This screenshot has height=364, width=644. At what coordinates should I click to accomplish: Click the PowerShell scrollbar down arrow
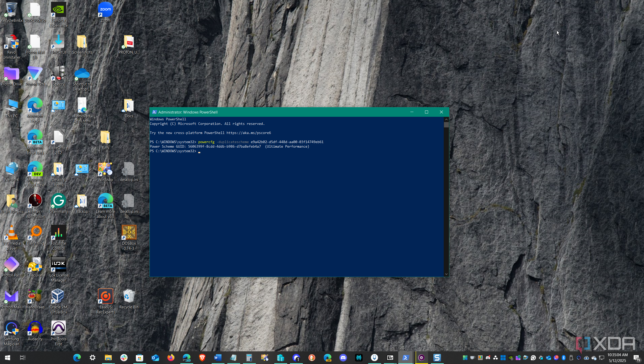point(446,274)
